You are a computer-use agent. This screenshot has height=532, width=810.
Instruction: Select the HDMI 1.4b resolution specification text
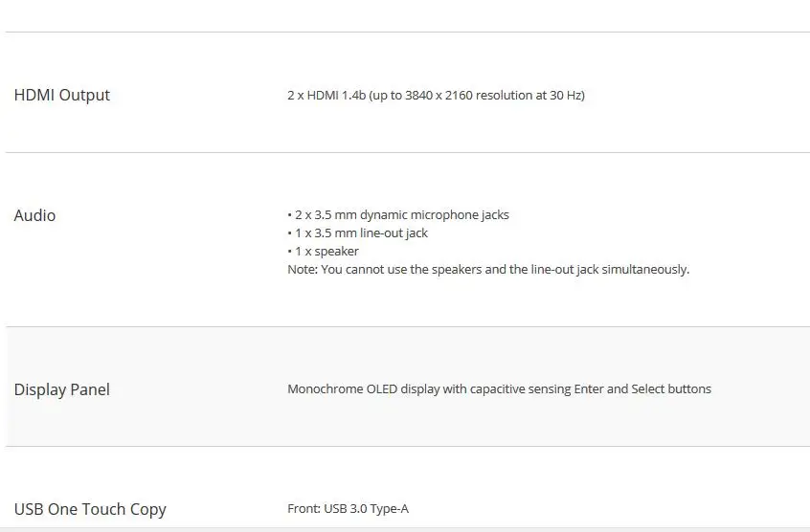point(436,96)
